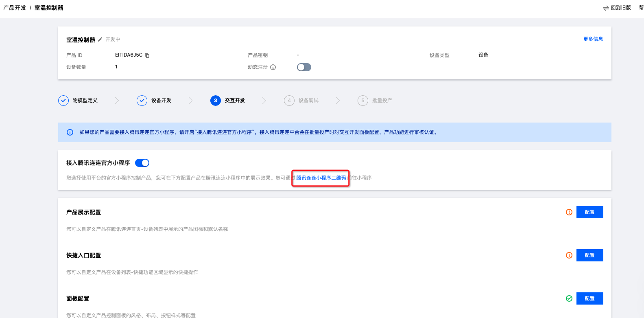644x318 pixels.
Task: Click orange warning icon for 产品展示配置
Action: (569, 212)
